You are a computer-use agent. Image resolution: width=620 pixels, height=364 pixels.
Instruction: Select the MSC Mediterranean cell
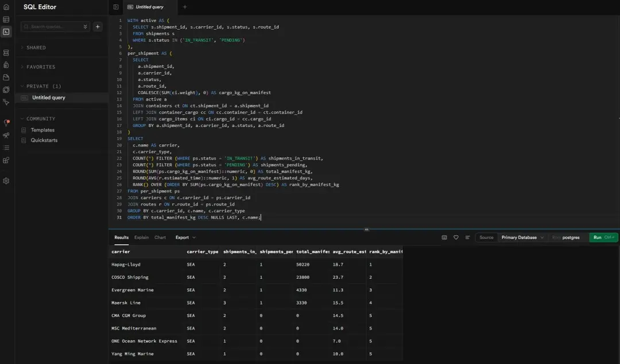146,328
